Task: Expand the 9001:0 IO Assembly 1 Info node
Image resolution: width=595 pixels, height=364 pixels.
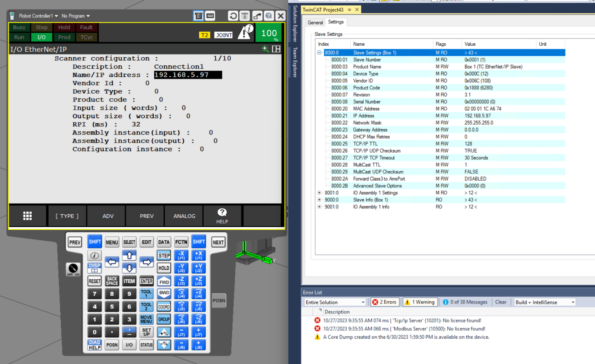Action: pos(319,207)
